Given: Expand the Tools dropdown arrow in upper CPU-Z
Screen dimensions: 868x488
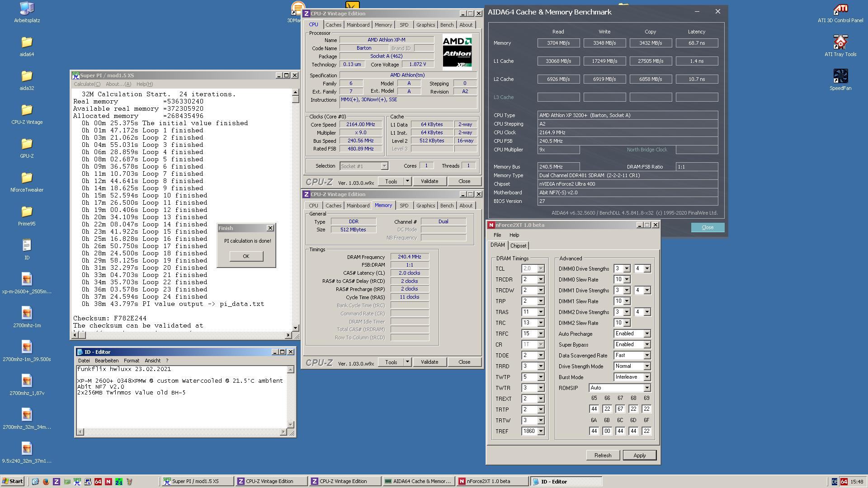Looking at the screenshot, I should click(x=407, y=181).
